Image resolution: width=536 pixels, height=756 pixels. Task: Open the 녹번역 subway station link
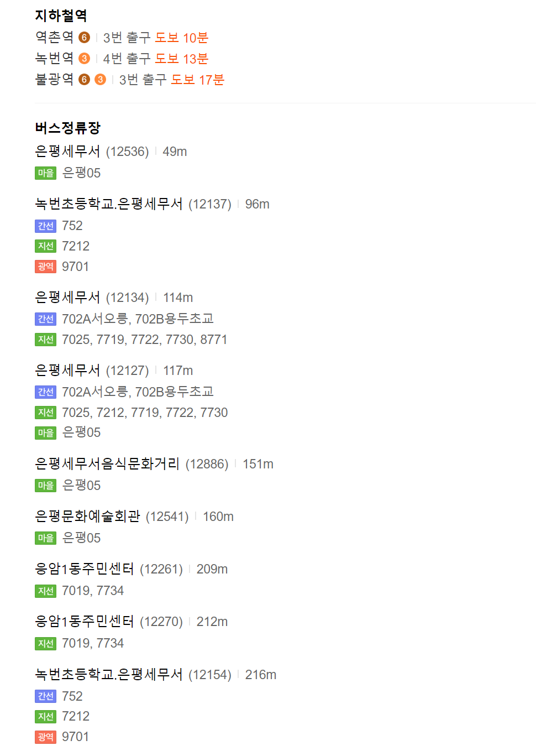[x=54, y=59]
